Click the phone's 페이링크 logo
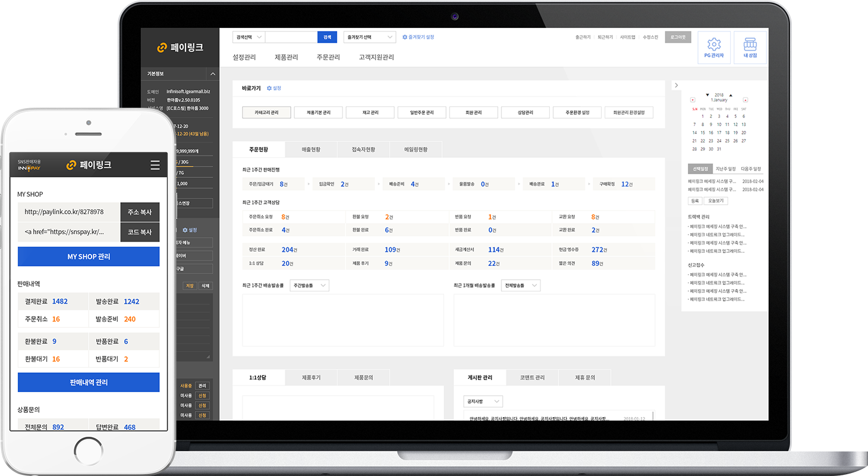Viewport: 868px width, 476px height. tap(89, 165)
